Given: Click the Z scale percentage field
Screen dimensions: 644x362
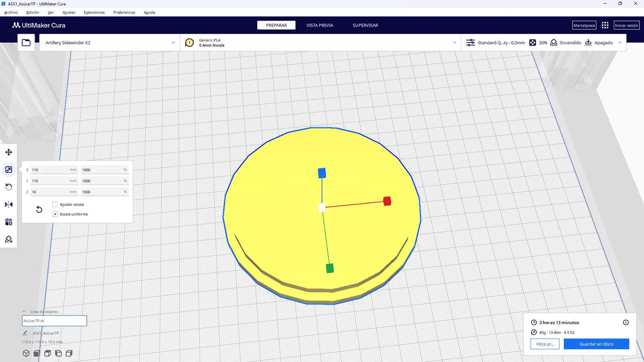Looking at the screenshot, I should click(105, 192).
